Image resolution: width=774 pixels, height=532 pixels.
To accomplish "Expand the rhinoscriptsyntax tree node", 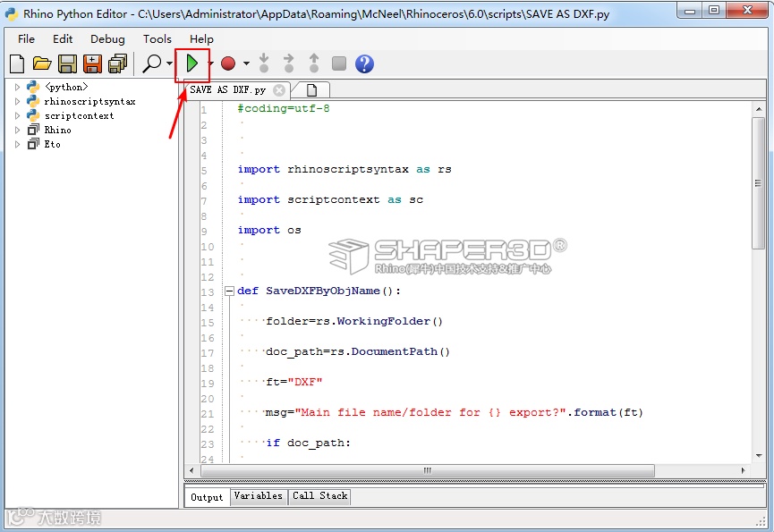I will click(17, 102).
